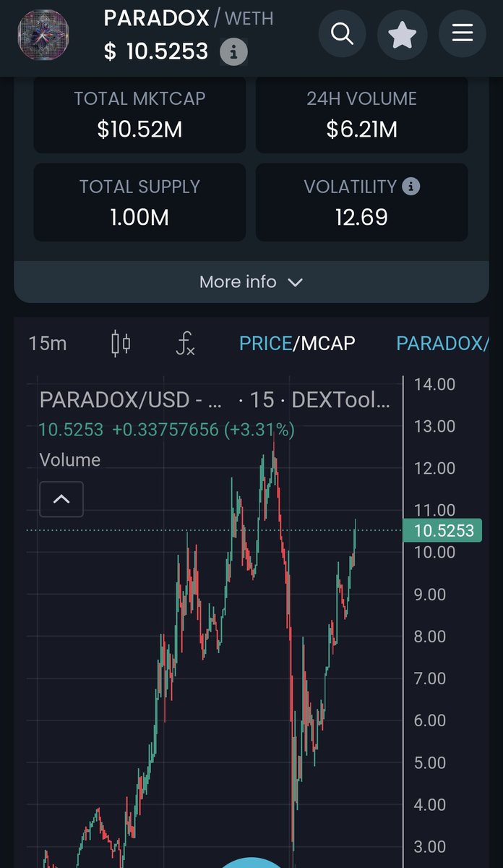
Task: Click the WETH quote token label
Action: pos(249,19)
